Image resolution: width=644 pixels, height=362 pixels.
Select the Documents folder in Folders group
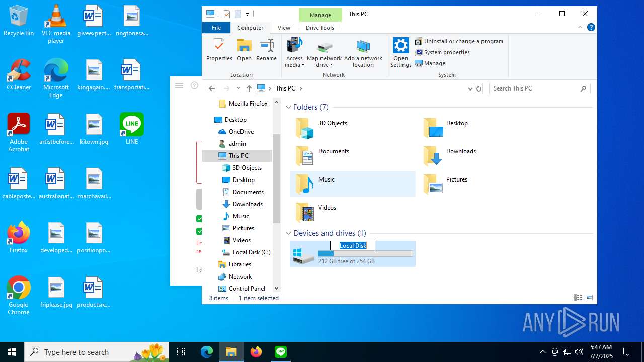click(x=304, y=156)
